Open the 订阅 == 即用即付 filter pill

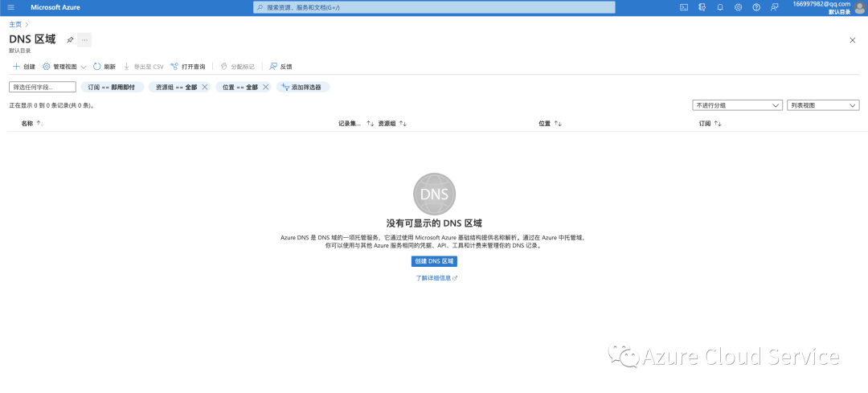[111, 87]
